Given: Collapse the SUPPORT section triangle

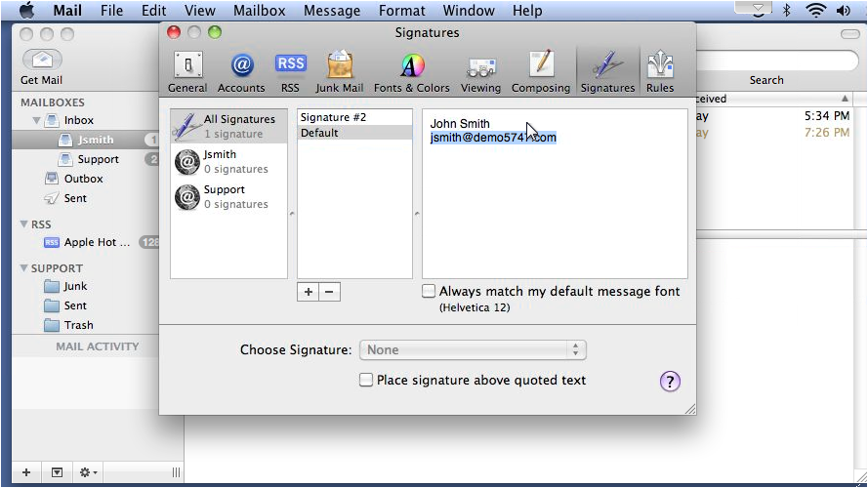Looking at the screenshot, I should (x=23, y=267).
